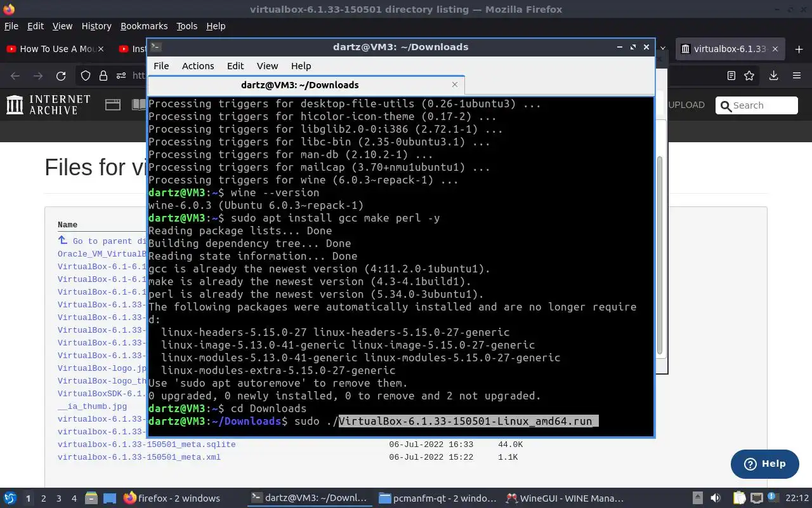Open the terminal Actions menu
Screen dimensions: 812x508
[x=198, y=66]
